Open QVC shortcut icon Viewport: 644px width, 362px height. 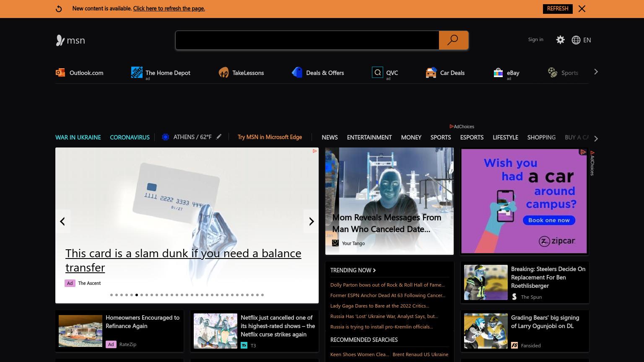click(x=377, y=72)
